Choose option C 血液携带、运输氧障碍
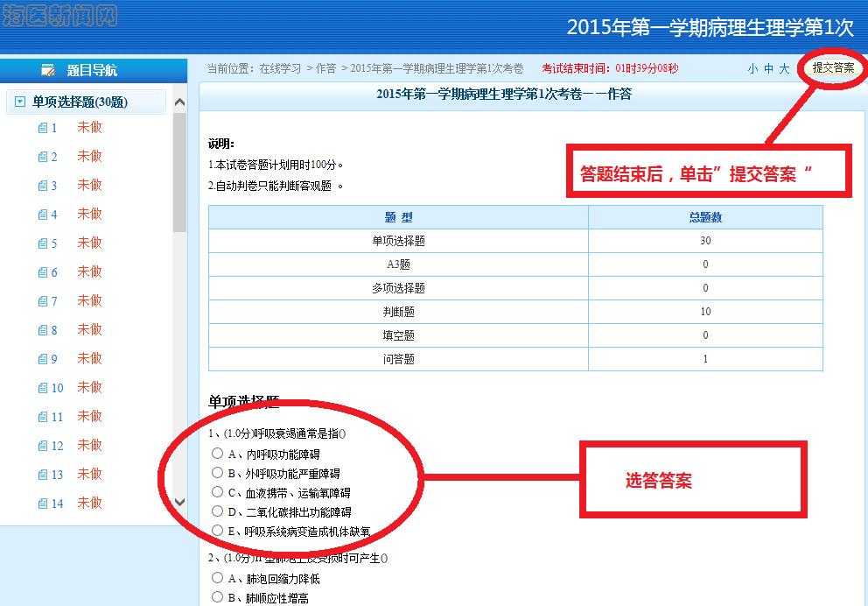 coord(218,492)
